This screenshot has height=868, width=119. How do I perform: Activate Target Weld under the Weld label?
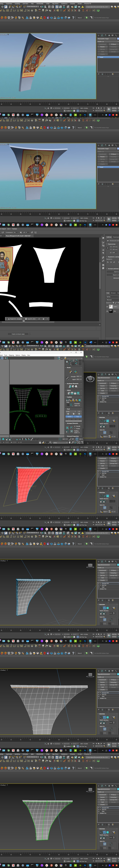[68, 405]
